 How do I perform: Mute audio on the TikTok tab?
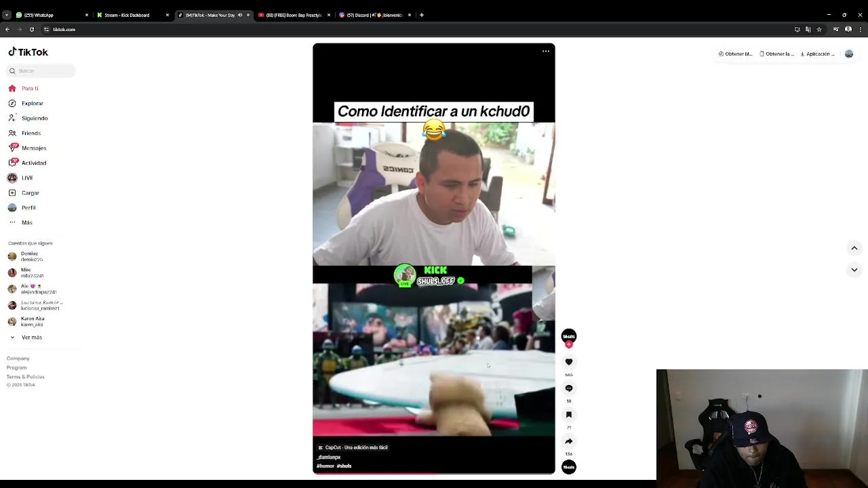239,15
